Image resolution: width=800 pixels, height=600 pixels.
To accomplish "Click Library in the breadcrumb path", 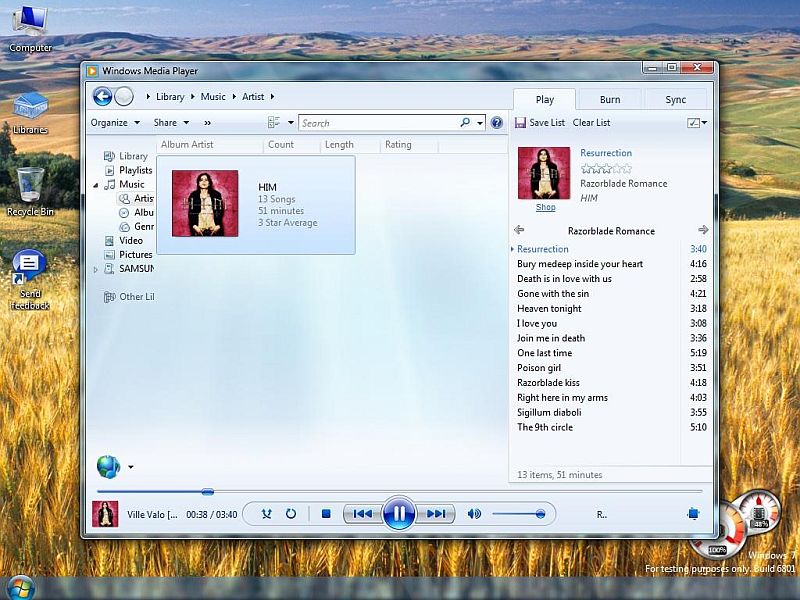I will (x=170, y=96).
